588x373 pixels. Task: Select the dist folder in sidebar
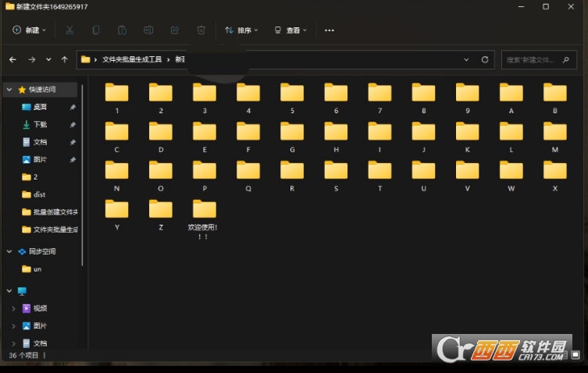click(39, 195)
